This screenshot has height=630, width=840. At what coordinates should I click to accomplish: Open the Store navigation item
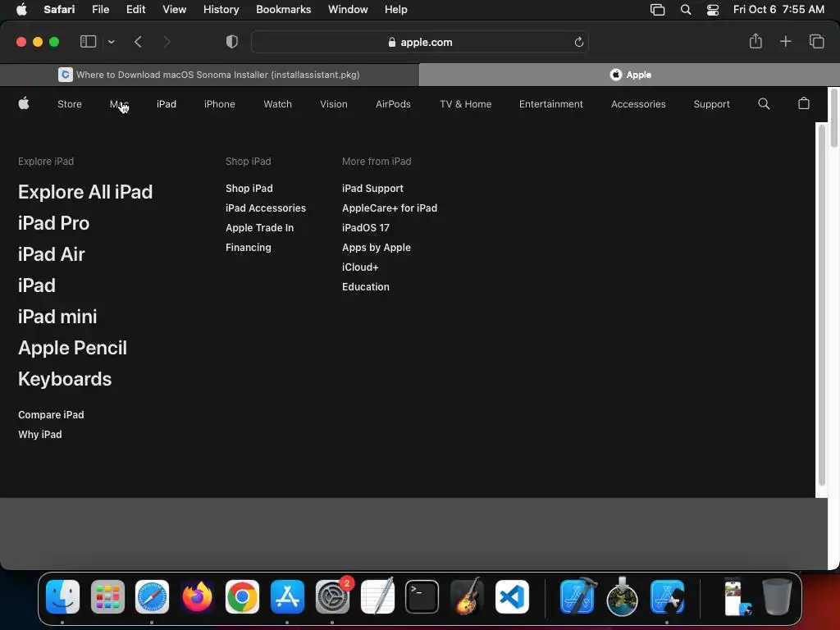70,104
